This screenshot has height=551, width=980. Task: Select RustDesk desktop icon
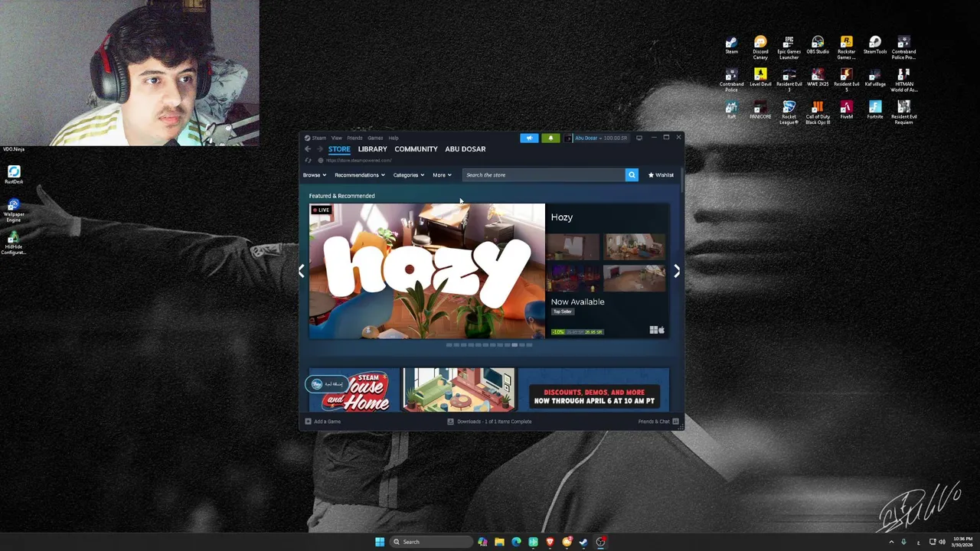(x=14, y=174)
